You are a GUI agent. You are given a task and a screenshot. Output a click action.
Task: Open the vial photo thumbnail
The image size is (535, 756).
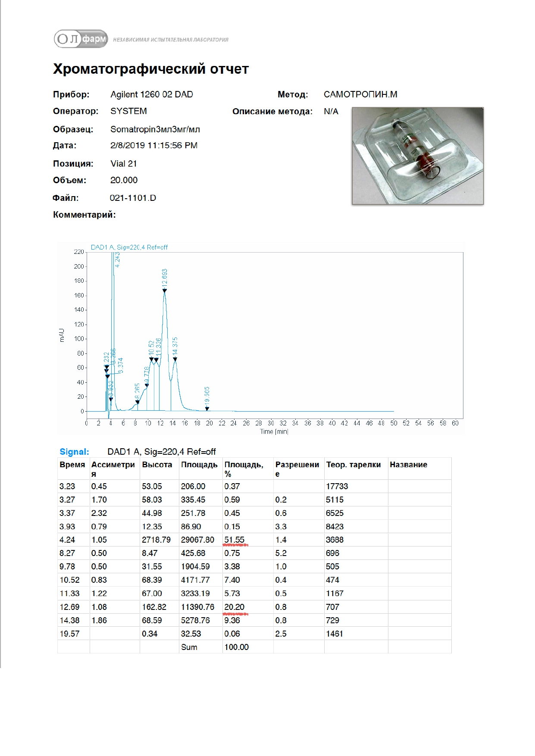point(417,156)
